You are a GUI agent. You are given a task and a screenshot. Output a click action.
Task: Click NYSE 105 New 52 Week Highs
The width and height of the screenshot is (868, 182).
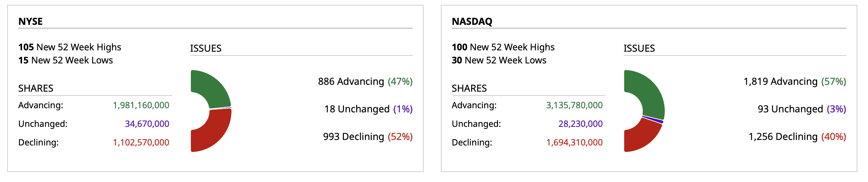click(70, 47)
